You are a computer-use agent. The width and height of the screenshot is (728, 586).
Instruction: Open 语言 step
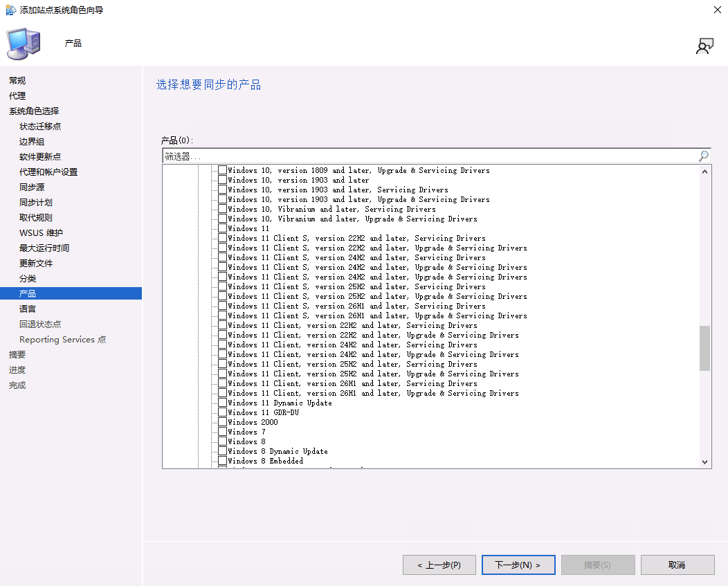28,309
